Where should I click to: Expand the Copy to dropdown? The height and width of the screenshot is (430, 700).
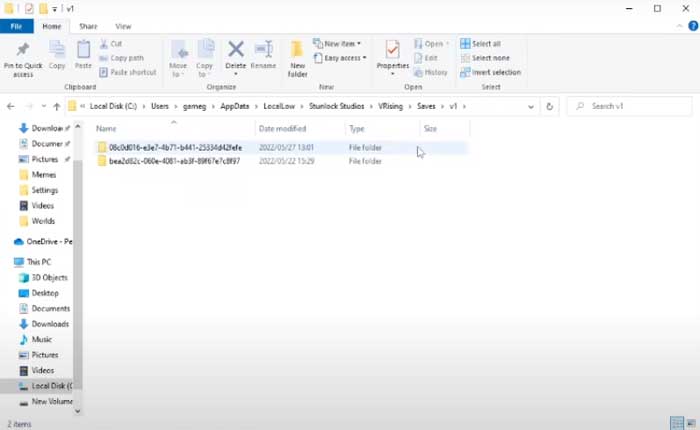205,57
